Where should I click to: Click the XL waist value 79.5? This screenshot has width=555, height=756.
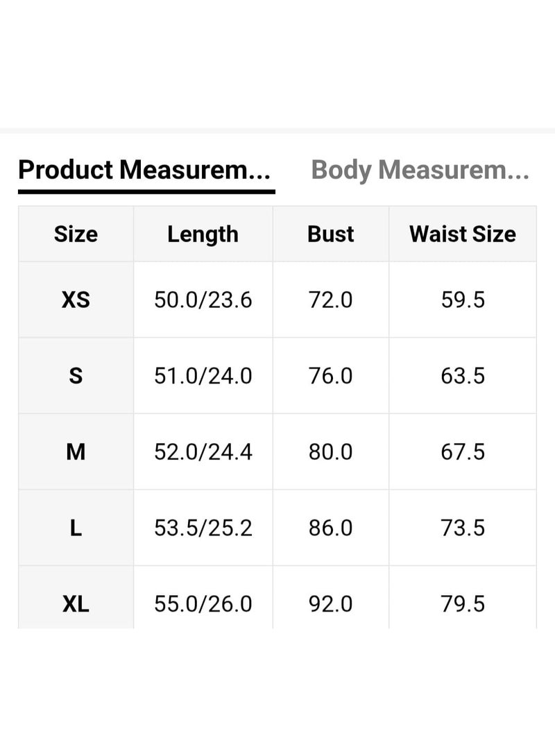(463, 604)
